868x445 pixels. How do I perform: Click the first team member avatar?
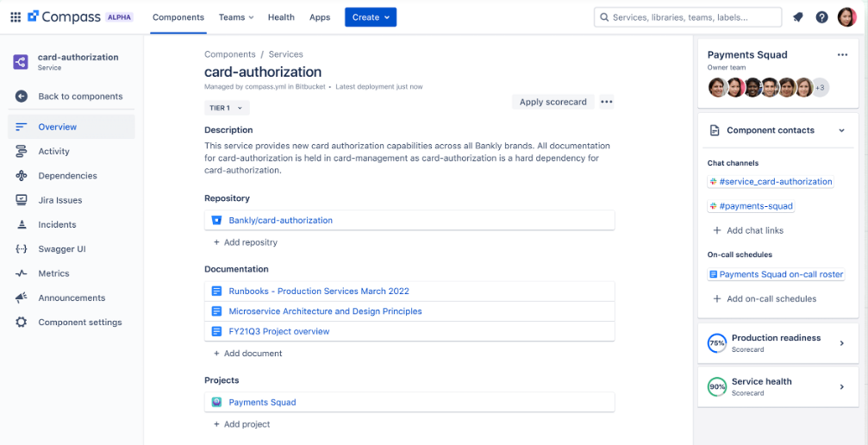717,88
